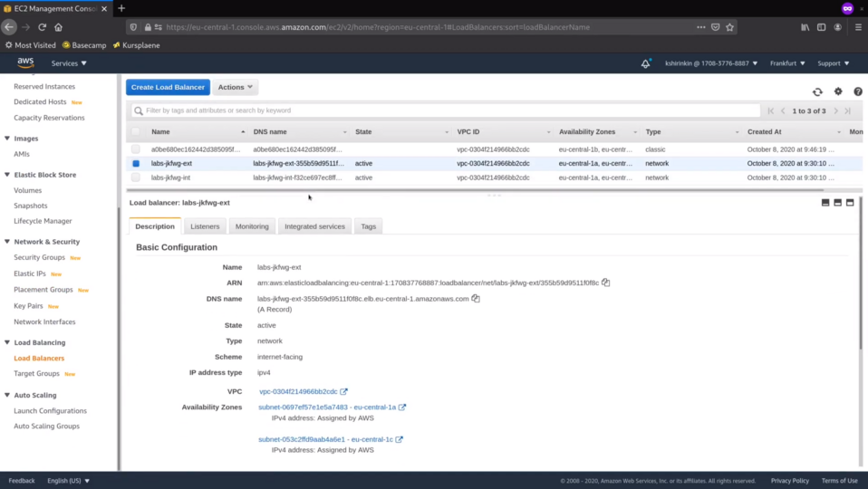Reload the browser page
Viewport: 868px width, 489px height.
[42, 27]
